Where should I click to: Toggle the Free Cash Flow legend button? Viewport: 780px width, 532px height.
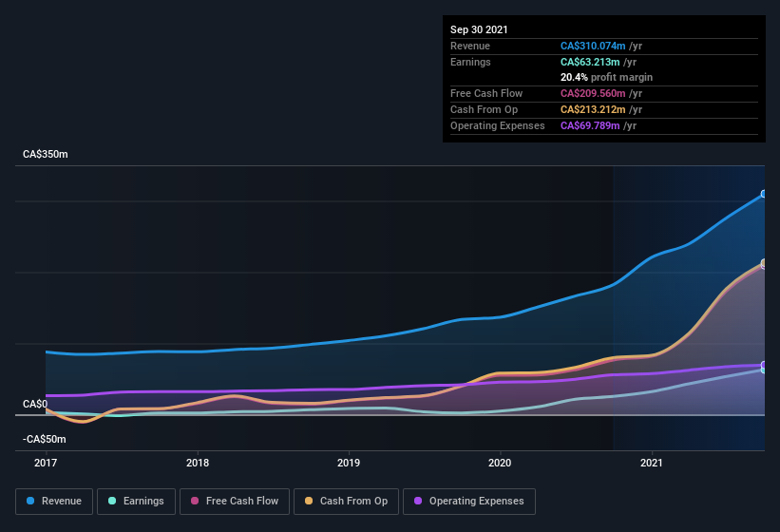[235, 502]
